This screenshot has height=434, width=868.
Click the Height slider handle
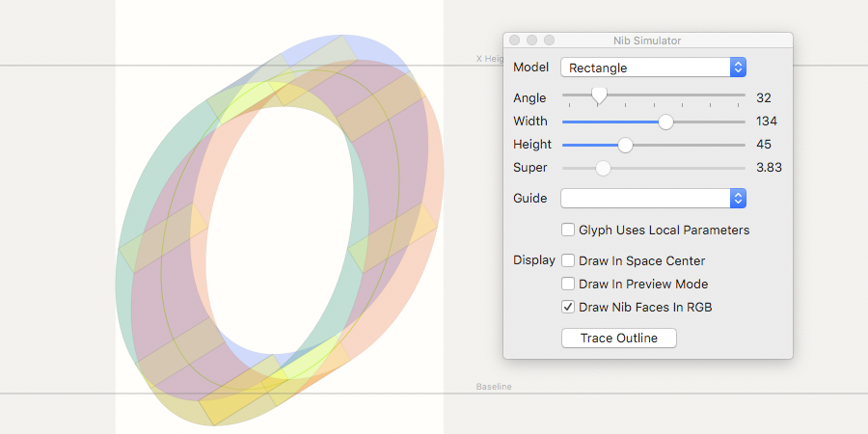pos(625,145)
